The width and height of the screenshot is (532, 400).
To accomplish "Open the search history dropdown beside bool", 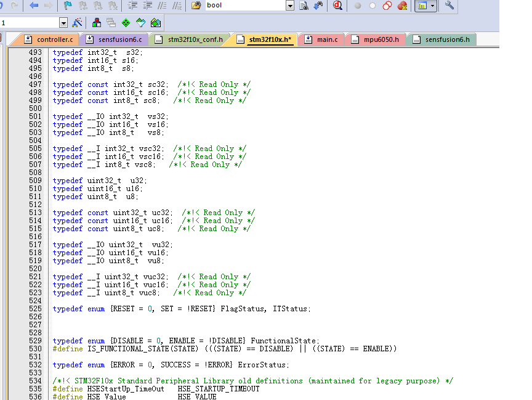I will coord(289,6).
